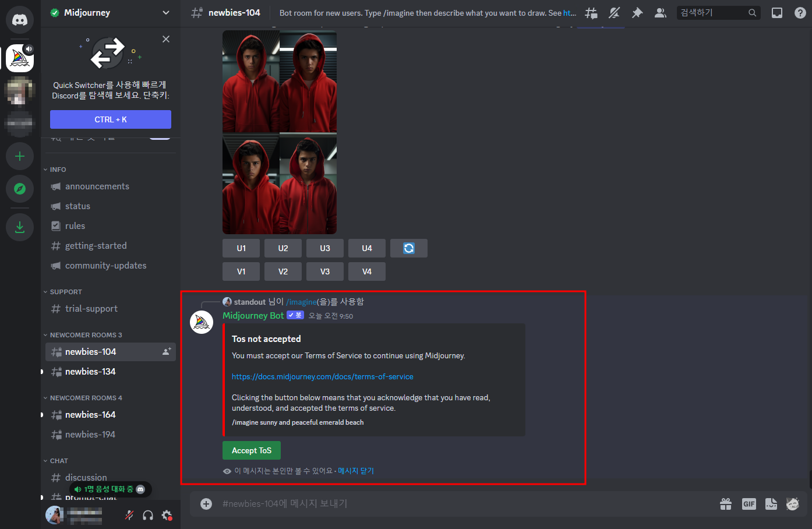This screenshot has height=529, width=812.
Task: Open the trial-support channel
Action: (x=111, y=309)
